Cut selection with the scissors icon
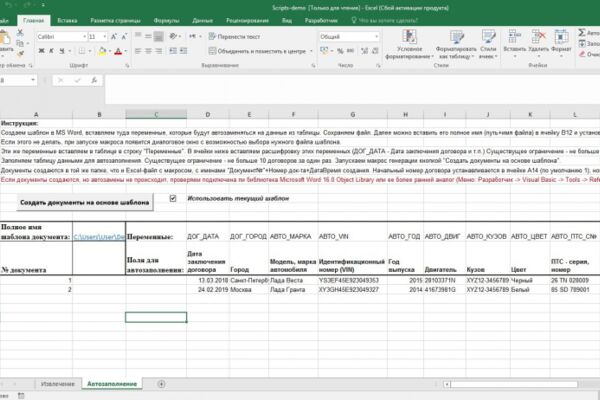 (x=20, y=33)
